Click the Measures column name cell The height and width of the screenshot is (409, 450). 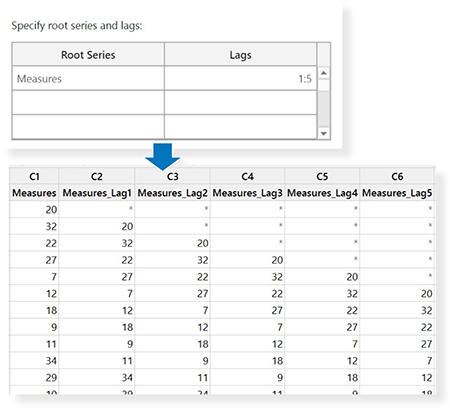tap(34, 193)
